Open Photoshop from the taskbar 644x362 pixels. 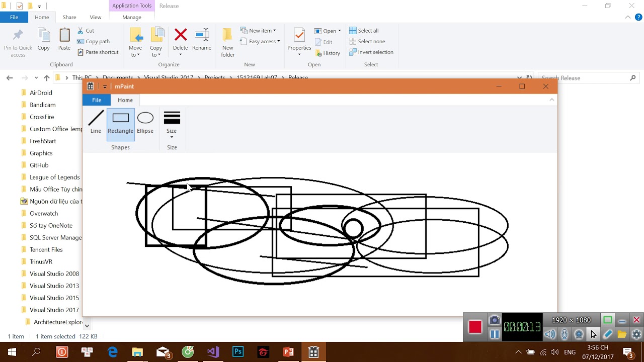pyautogui.click(x=238, y=352)
